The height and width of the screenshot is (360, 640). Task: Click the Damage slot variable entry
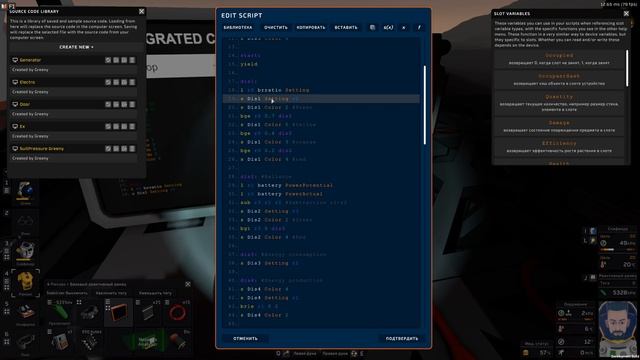[559, 126]
